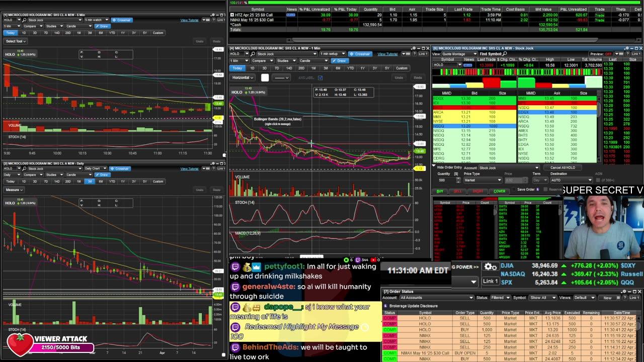Screen dimensions: 644x362
Task: Activate the Draw pencil tool
Action: [340, 60]
